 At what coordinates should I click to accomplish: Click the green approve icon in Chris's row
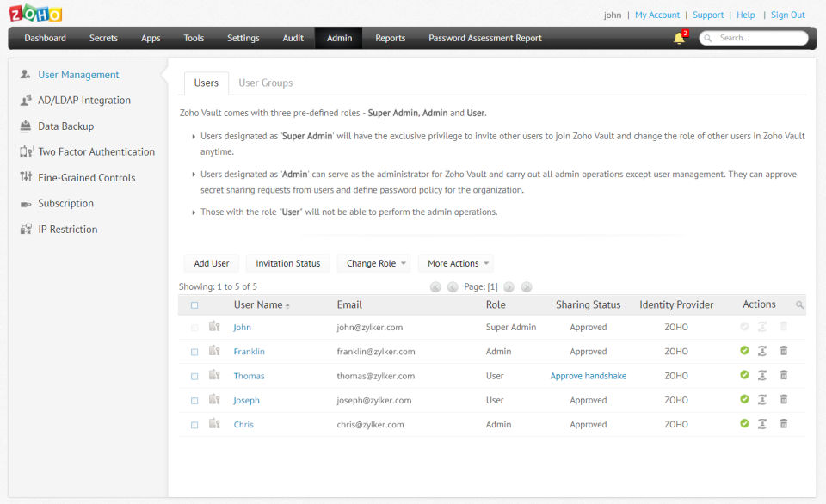pos(744,423)
